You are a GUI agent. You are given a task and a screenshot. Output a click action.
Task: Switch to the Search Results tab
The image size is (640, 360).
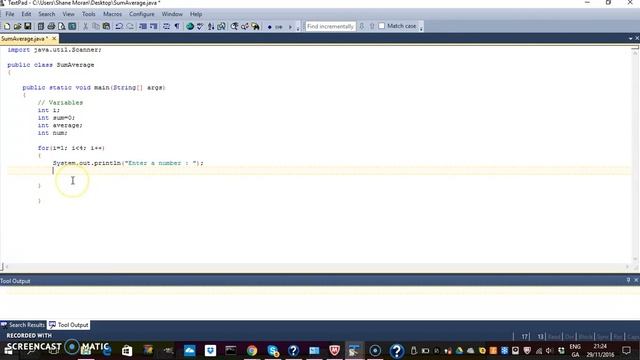click(x=23, y=325)
